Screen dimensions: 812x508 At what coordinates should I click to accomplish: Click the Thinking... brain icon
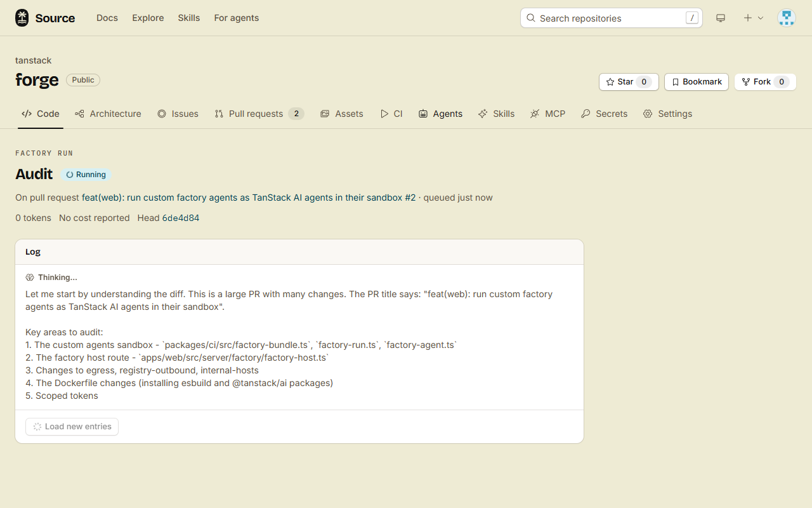(30, 277)
